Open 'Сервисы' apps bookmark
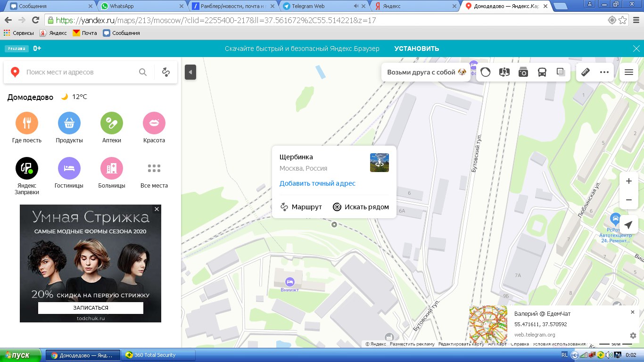 pos(19,33)
